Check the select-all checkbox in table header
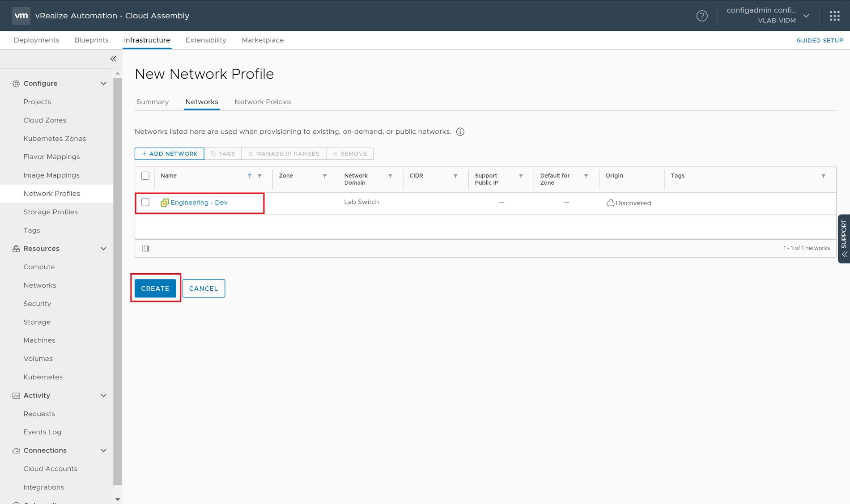Screen dimensions: 850x504 tap(145, 176)
